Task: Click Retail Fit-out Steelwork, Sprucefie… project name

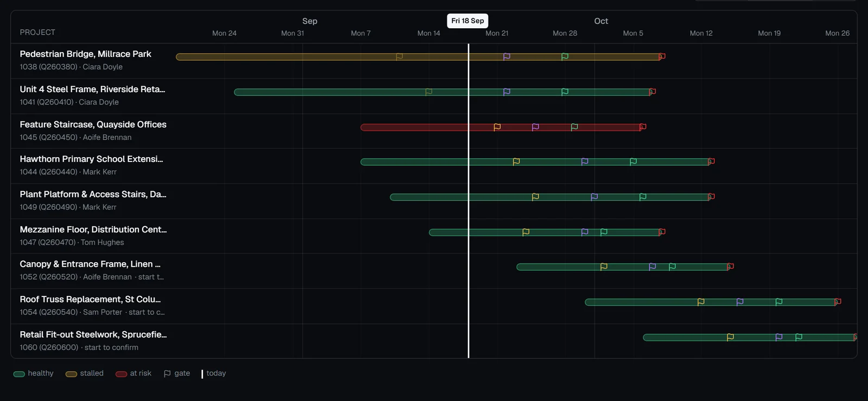Action: tap(93, 335)
